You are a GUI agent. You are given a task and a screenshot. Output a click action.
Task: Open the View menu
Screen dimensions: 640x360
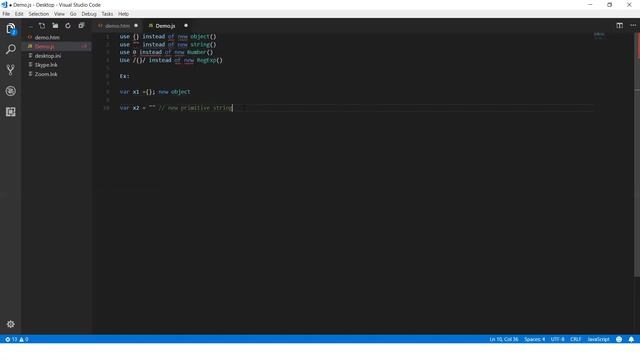pyautogui.click(x=59, y=14)
